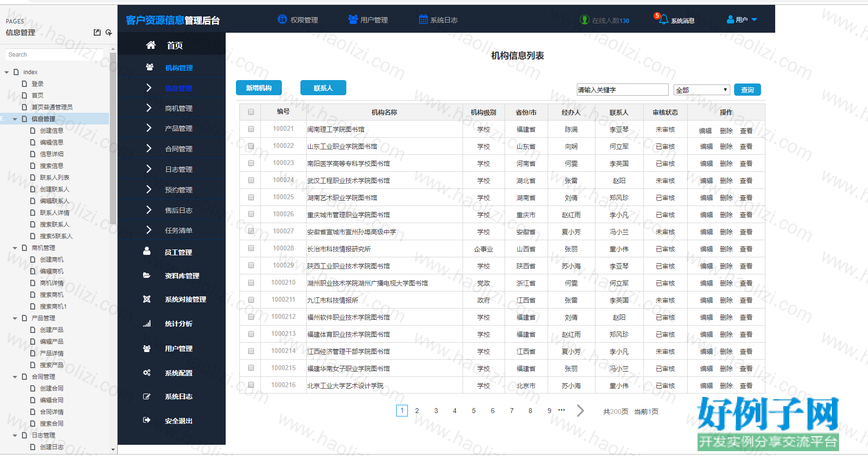Viewport: 868px width, 456px height.
Task: Click the page icon next to index
Action: (16, 72)
